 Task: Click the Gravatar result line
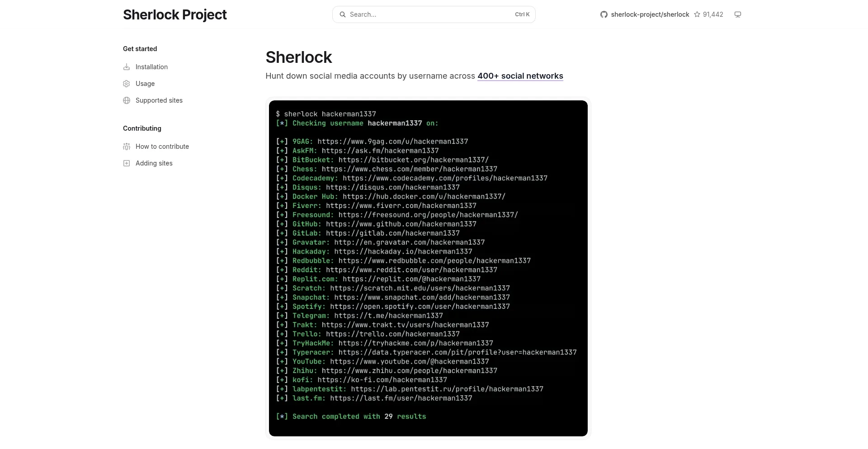point(380,242)
